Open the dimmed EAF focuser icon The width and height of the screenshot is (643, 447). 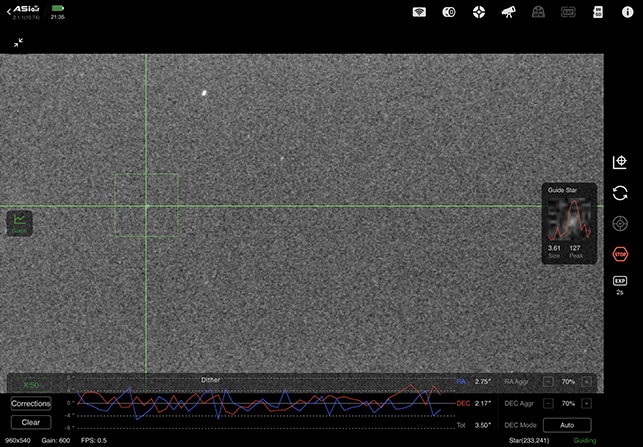[568, 12]
